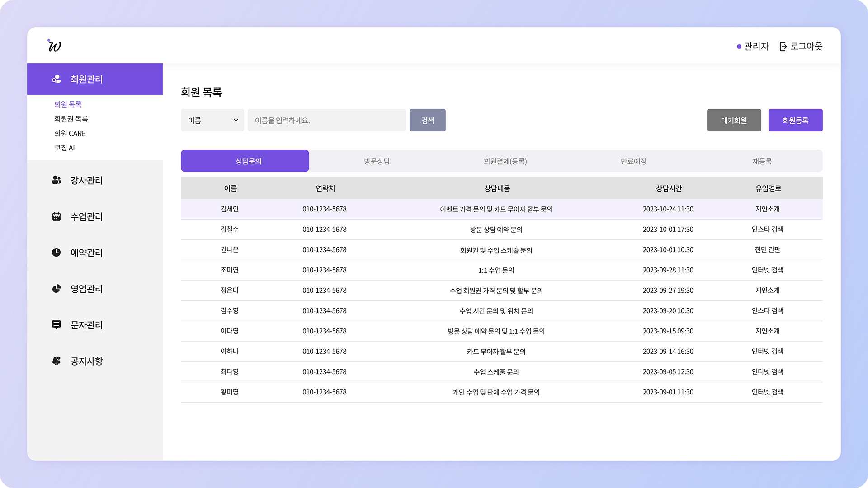Click consultation '방문 상담 예약 문의'
This screenshot has height=488, width=868.
pyautogui.click(x=496, y=230)
